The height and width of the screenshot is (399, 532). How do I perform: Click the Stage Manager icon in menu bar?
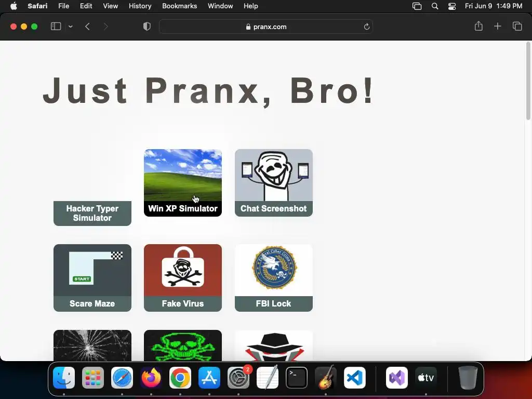coord(417,6)
